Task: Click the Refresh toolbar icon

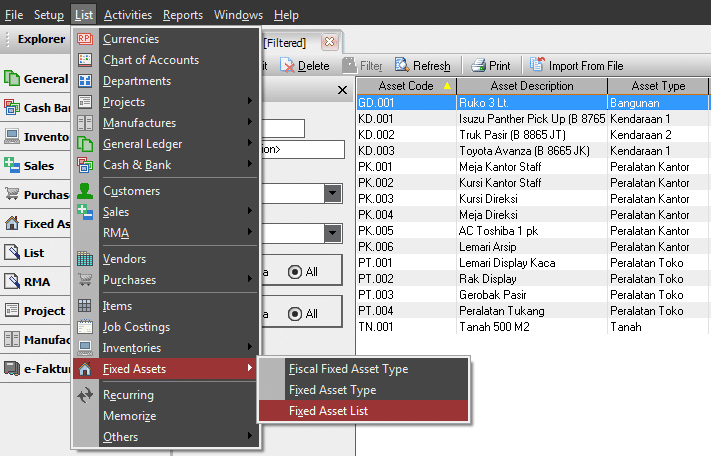Action: click(403, 66)
